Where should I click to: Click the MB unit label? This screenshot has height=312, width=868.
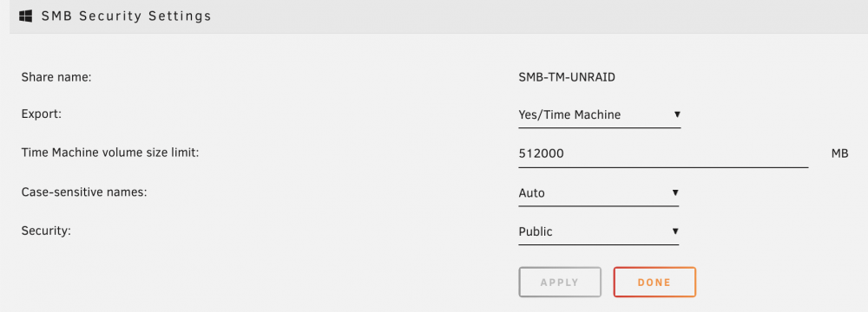(x=839, y=153)
